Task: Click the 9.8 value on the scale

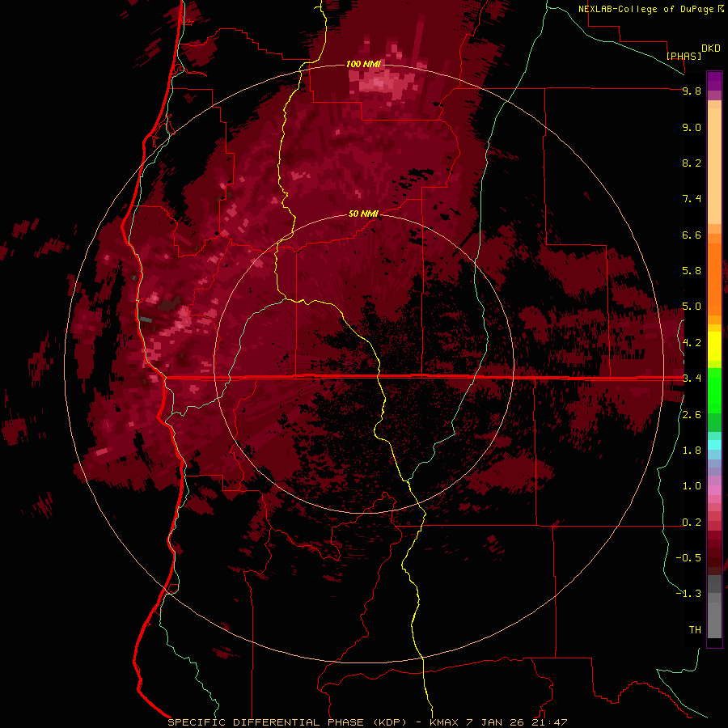Action: 692,91
